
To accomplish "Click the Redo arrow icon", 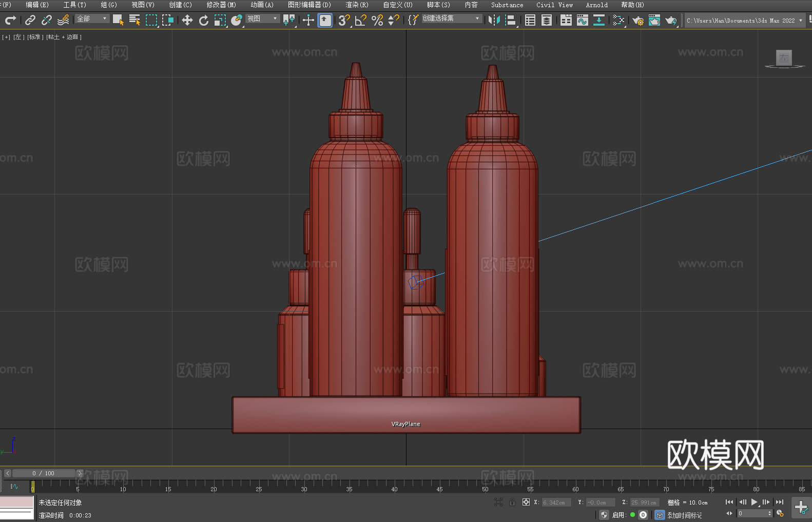I will [x=10, y=20].
